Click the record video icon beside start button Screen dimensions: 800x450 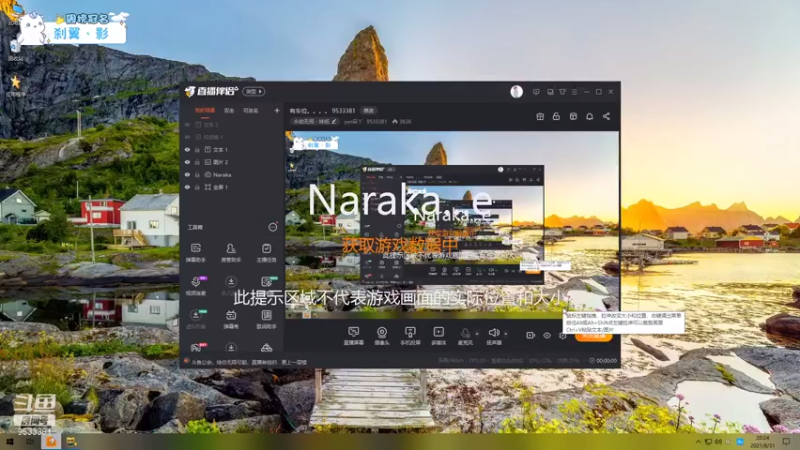(x=530, y=335)
